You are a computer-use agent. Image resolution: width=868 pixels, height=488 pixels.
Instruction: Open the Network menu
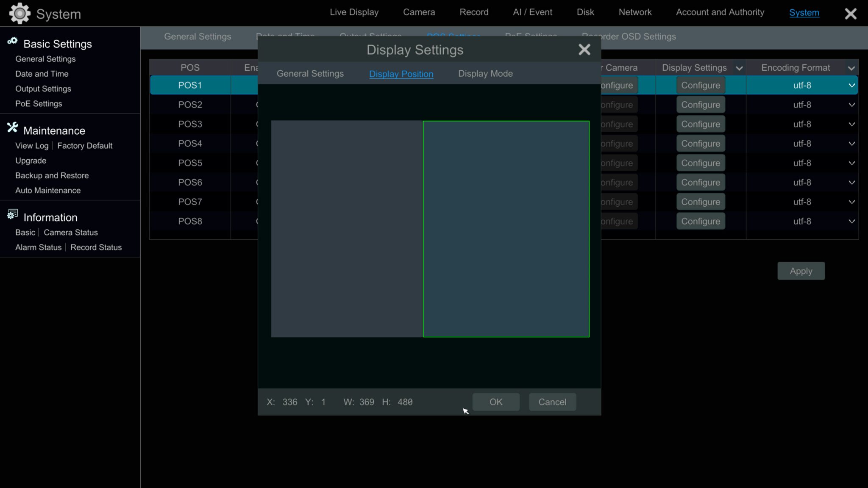click(x=635, y=12)
